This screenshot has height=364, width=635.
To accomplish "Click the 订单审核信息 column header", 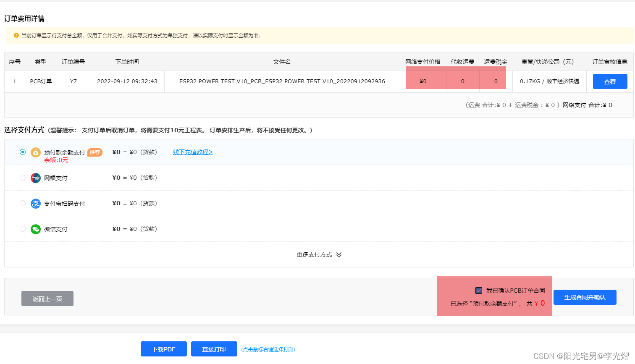I will [610, 62].
